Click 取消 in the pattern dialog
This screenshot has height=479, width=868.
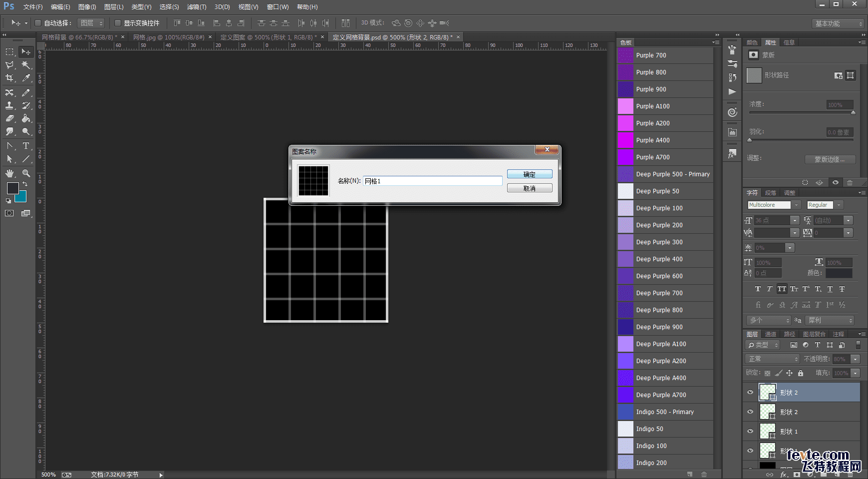[529, 188]
